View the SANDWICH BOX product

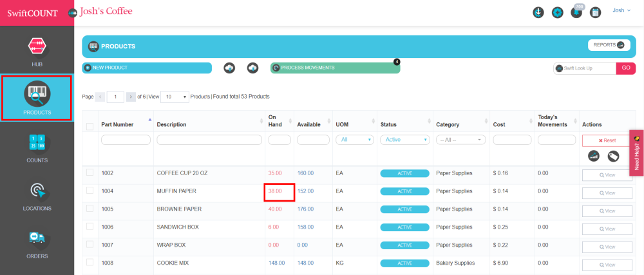coord(607,229)
